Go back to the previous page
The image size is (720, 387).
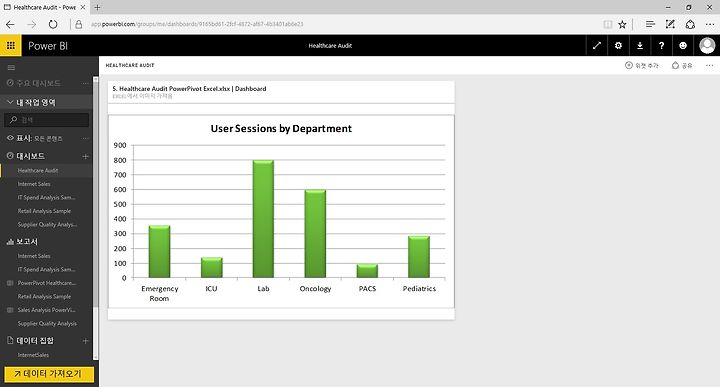click(10, 24)
